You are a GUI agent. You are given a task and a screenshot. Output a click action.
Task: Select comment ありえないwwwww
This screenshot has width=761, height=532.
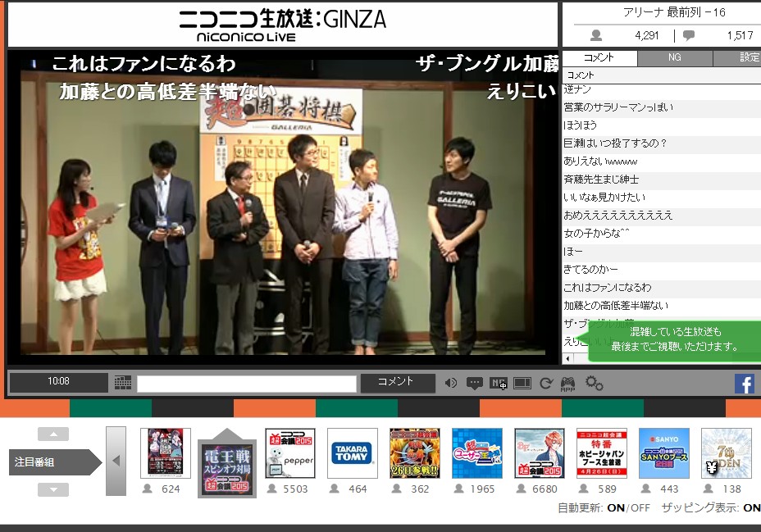click(661, 161)
